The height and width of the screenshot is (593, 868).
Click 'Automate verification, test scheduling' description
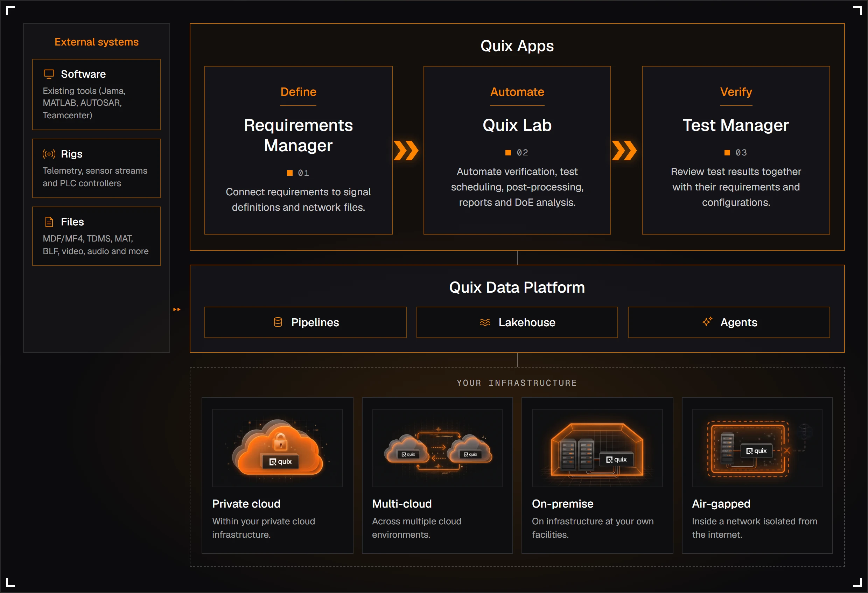click(517, 187)
